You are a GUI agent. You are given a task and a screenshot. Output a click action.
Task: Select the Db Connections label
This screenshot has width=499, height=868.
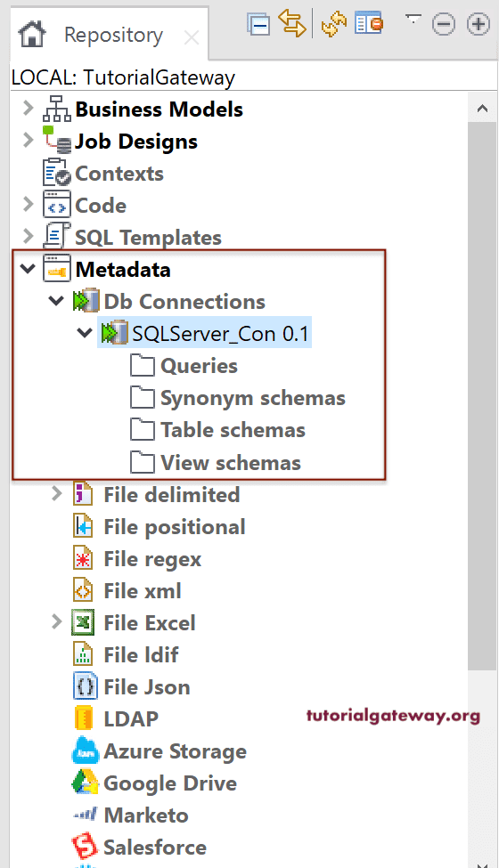[184, 302]
